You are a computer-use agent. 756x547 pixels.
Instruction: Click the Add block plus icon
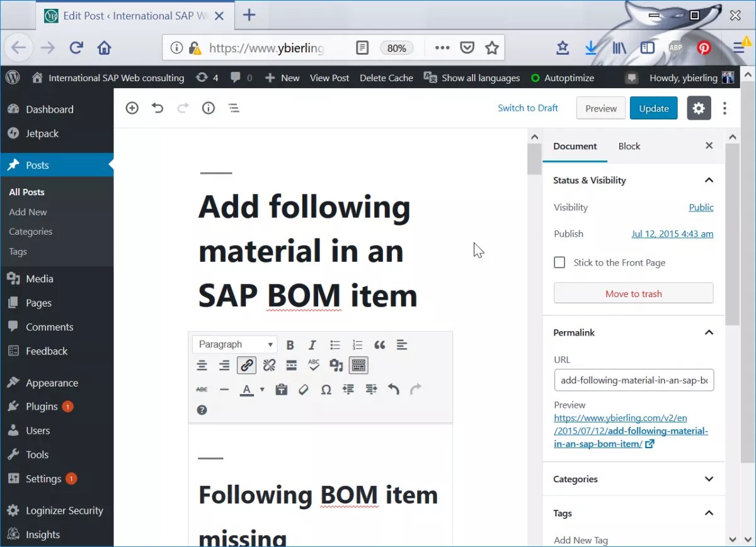click(132, 108)
